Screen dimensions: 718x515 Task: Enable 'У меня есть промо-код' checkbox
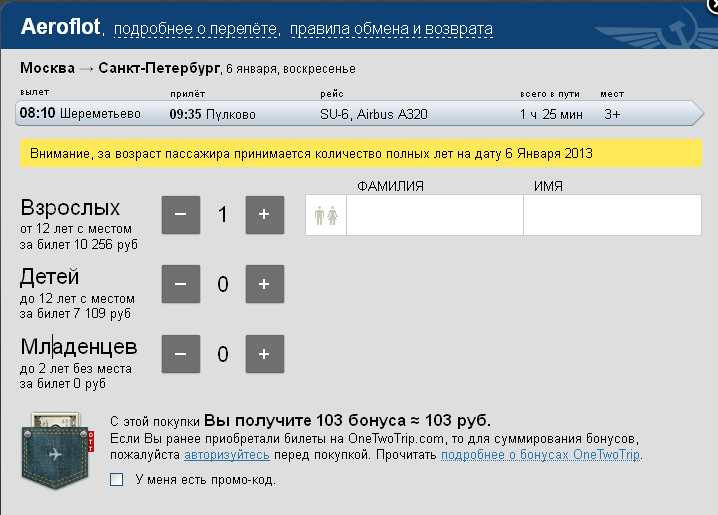tap(117, 480)
